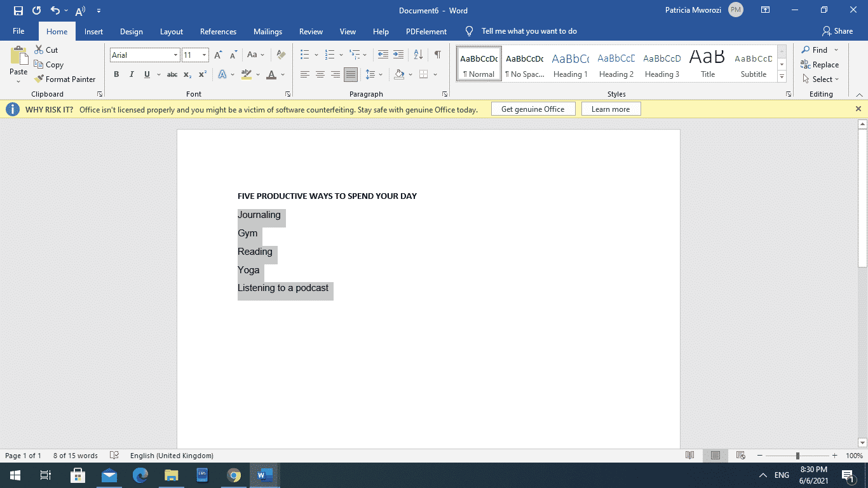Expand the line spacing options
Image resolution: width=868 pixels, height=488 pixels.
pos(380,74)
